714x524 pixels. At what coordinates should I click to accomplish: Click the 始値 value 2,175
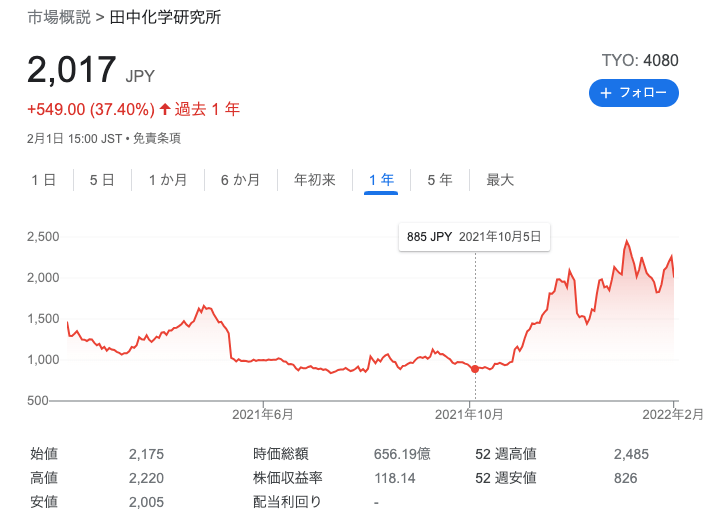(146, 454)
